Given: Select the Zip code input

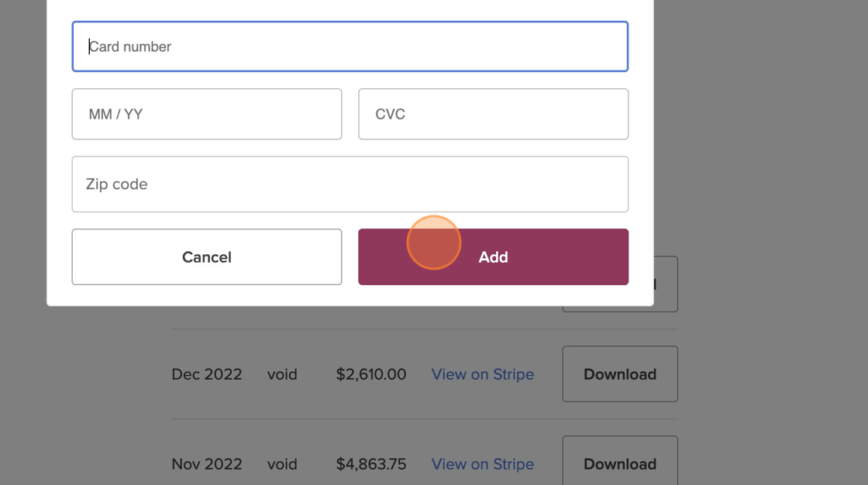Looking at the screenshot, I should point(350,184).
